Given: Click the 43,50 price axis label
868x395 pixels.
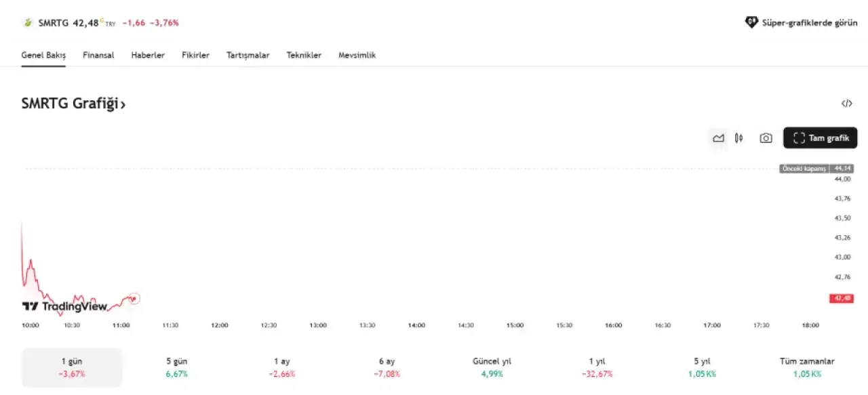Looking at the screenshot, I should 842,218.
